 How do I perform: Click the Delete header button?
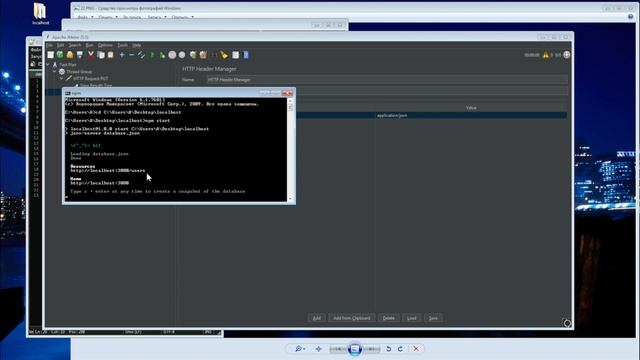coord(389,318)
